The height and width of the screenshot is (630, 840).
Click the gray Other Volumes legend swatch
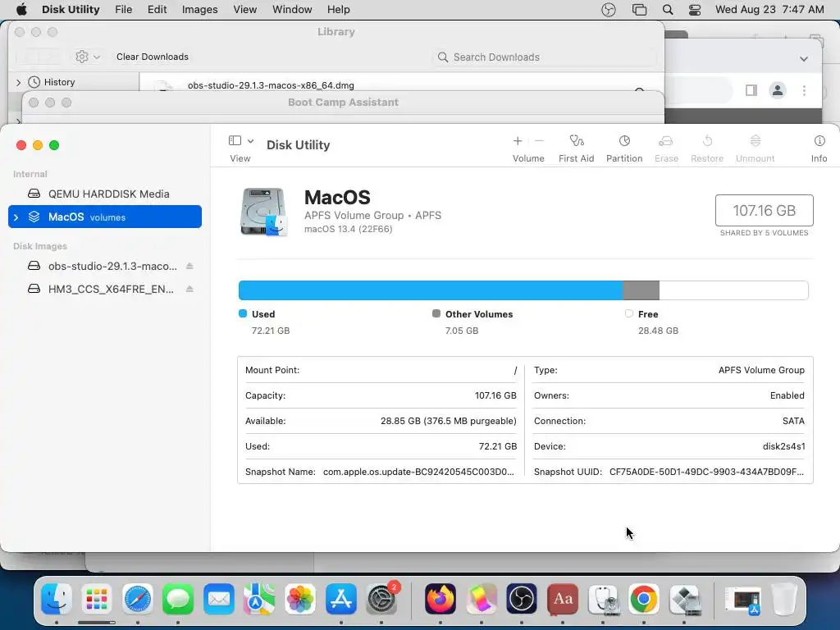[436, 313]
